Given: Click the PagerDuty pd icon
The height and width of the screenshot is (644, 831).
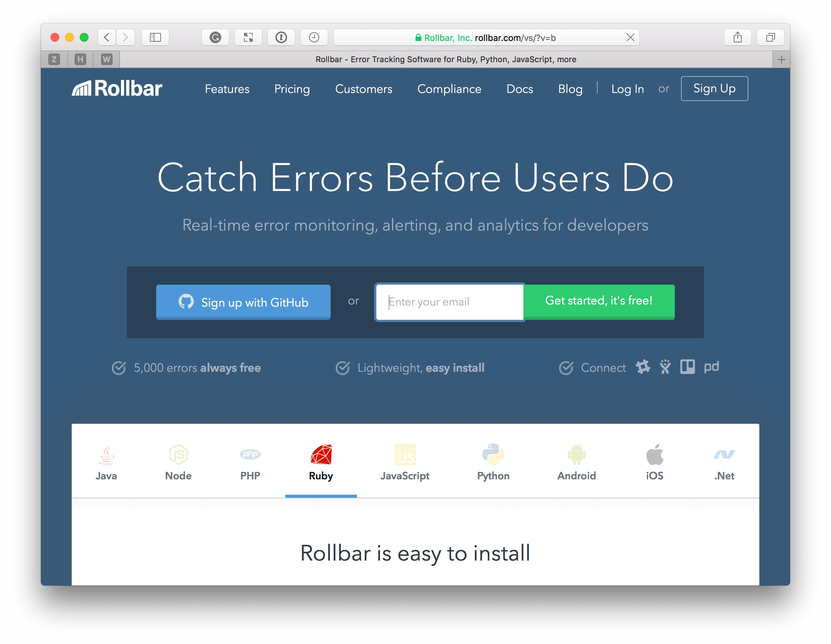Looking at the screenshot, I should pos(711,367).
